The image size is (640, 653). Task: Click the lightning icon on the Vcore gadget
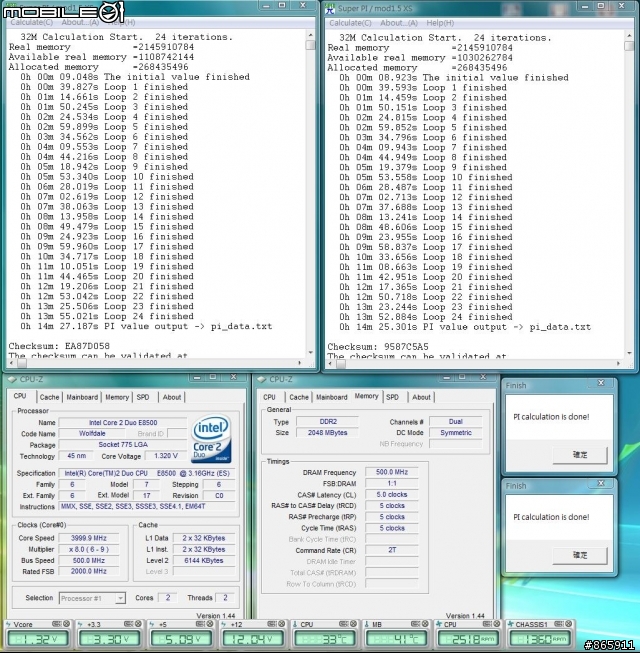(x=8, y=624)
